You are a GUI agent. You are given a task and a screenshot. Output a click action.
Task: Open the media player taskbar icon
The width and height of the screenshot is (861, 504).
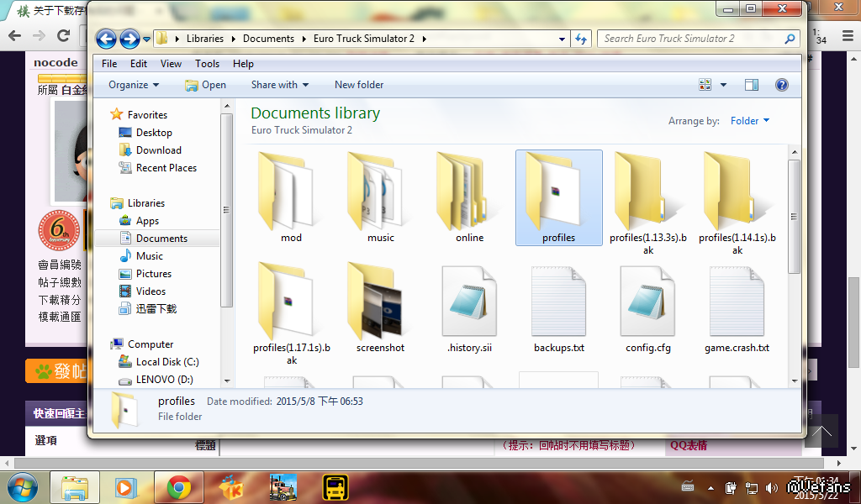coord(126,487)
